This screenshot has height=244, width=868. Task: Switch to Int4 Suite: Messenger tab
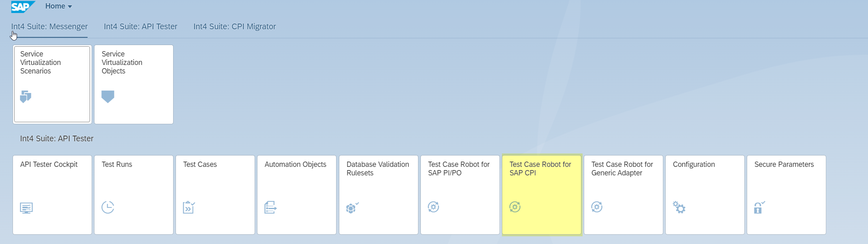coord(49,27)
